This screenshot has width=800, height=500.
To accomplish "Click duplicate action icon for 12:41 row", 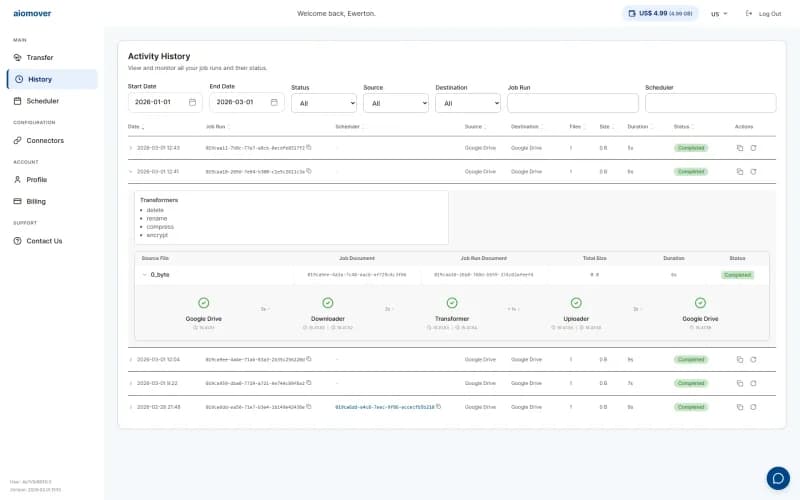I will [x=740, y=171].
